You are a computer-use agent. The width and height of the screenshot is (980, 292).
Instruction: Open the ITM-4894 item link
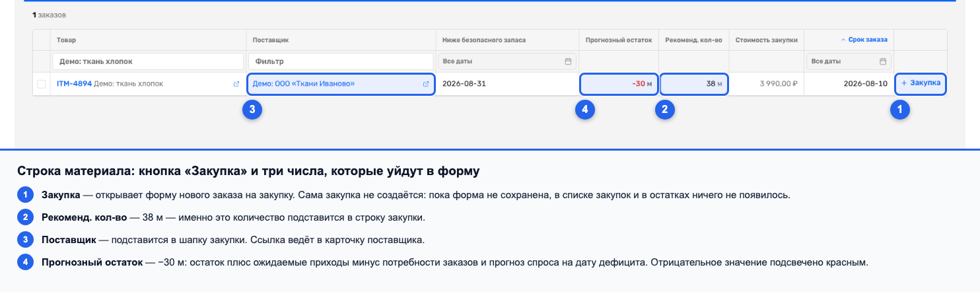coord(74,84)
